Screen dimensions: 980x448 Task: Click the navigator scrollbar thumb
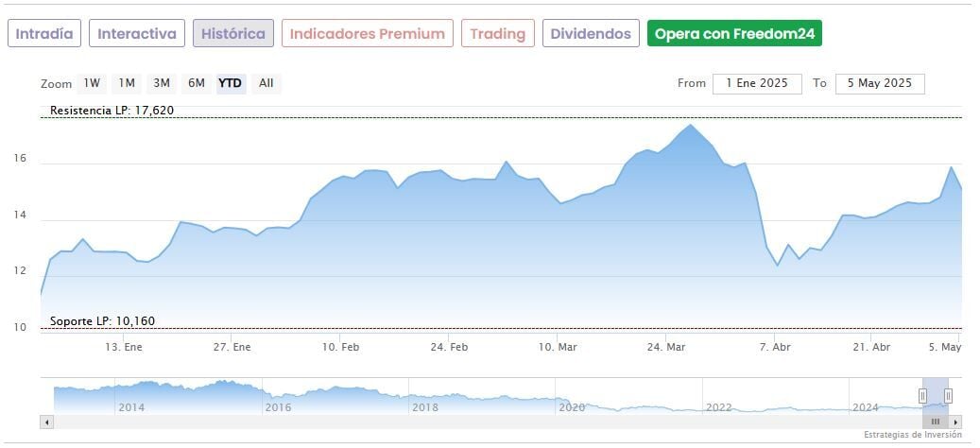pyautogui.click(x=936, y=422)
